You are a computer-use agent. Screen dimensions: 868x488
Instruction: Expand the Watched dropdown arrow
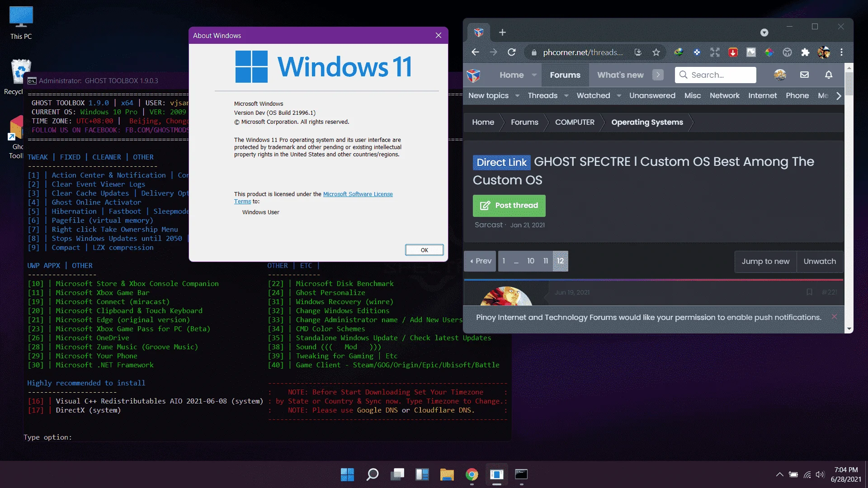(x=619, y=96)
